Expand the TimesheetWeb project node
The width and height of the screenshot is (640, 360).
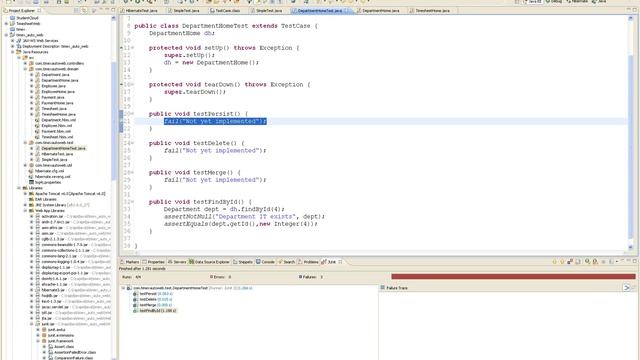[x=6, y=24]
